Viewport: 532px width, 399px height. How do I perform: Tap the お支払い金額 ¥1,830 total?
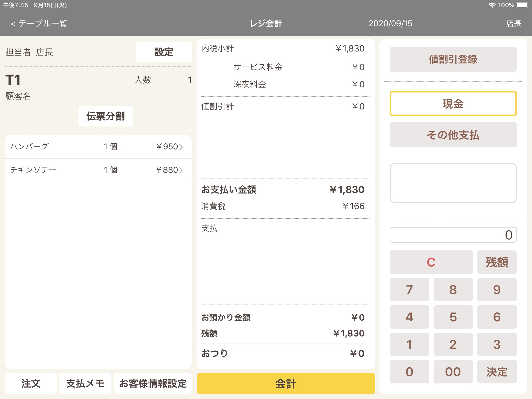(x=283, y=190)
